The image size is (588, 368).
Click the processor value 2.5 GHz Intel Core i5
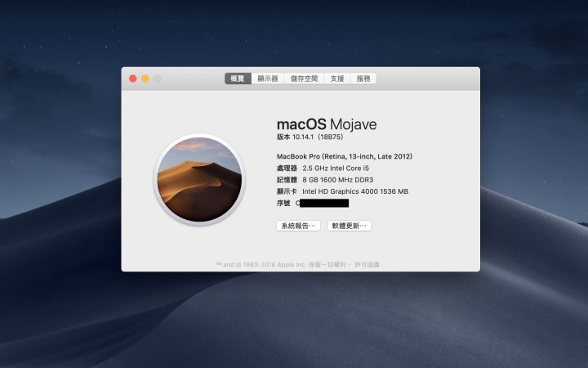click(336, 168)
